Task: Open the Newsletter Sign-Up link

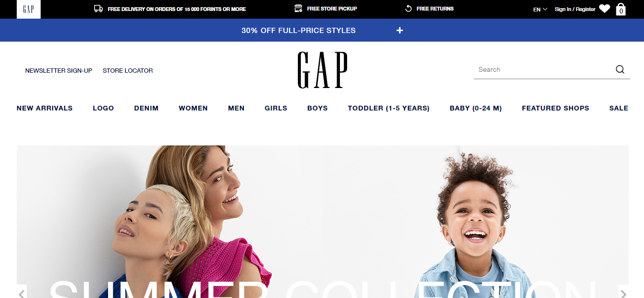Action: (x=59, y=70)
